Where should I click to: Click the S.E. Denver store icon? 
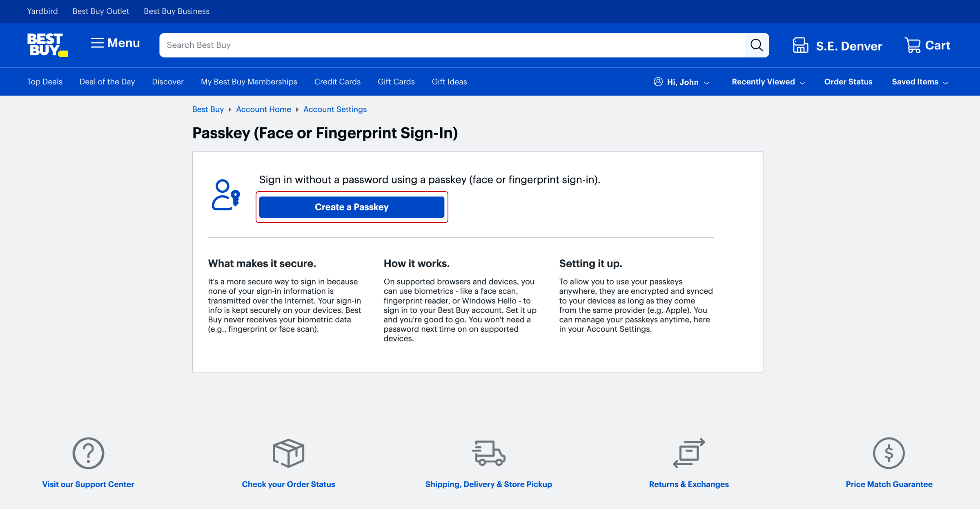pos(800,45)
